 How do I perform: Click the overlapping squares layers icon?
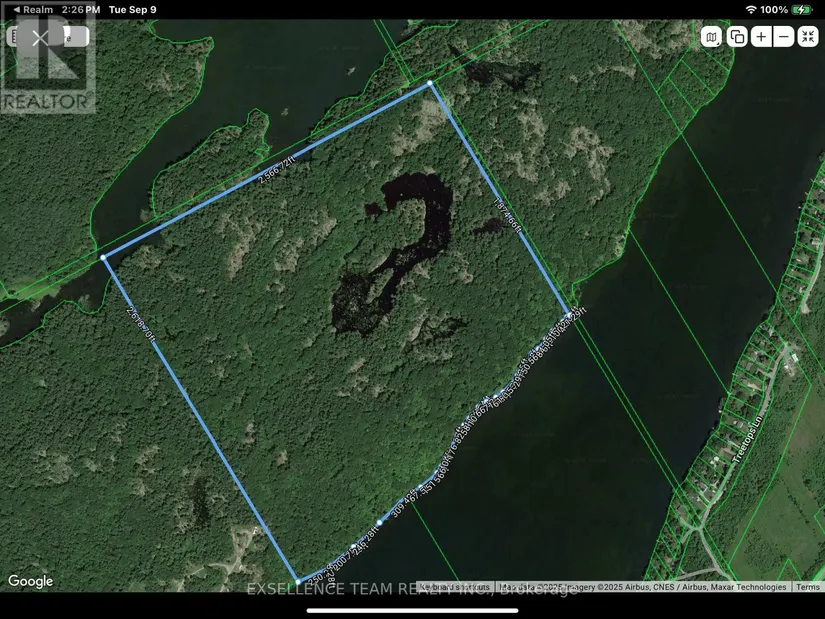point(737,37)
